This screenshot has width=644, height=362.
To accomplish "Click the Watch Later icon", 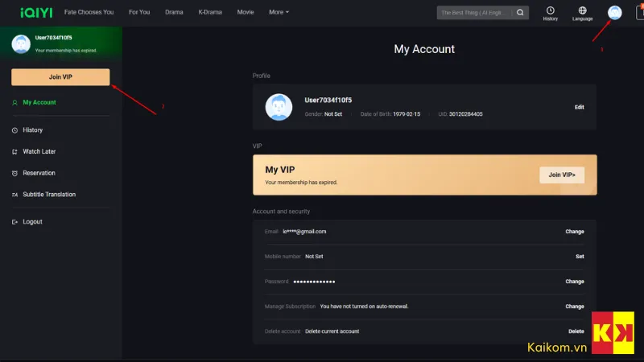I will [x=14, y=152].
